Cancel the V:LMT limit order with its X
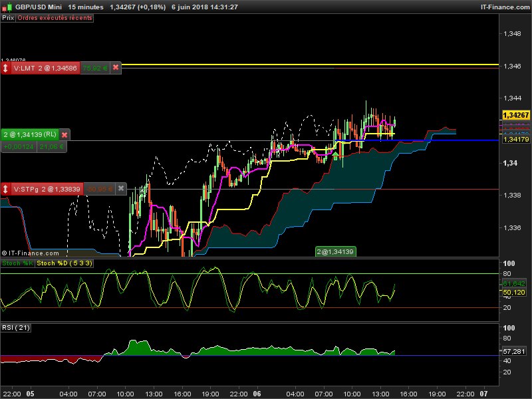The image size is (532, 399). (116, 68)
